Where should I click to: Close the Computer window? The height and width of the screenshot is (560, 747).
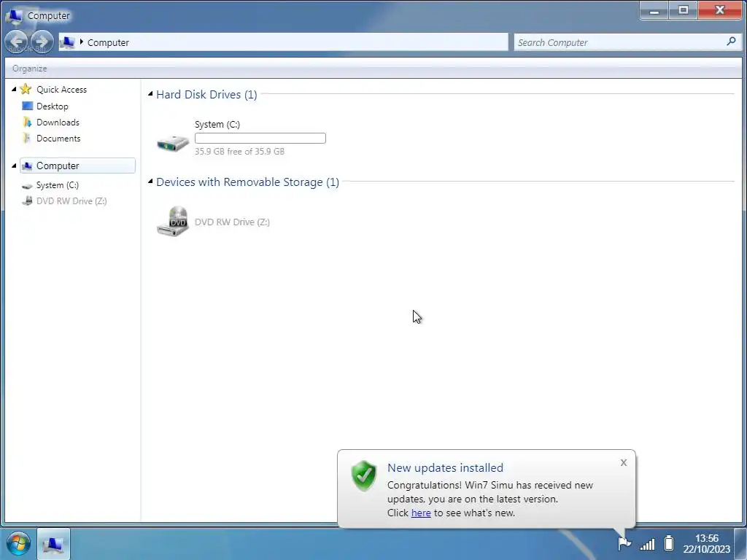719,10
